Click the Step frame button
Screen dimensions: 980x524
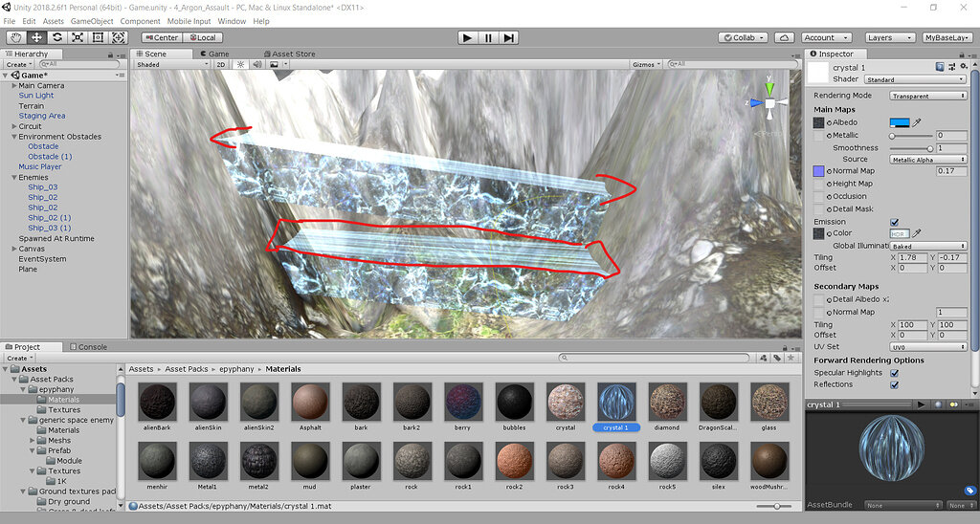tap(509, 38)
